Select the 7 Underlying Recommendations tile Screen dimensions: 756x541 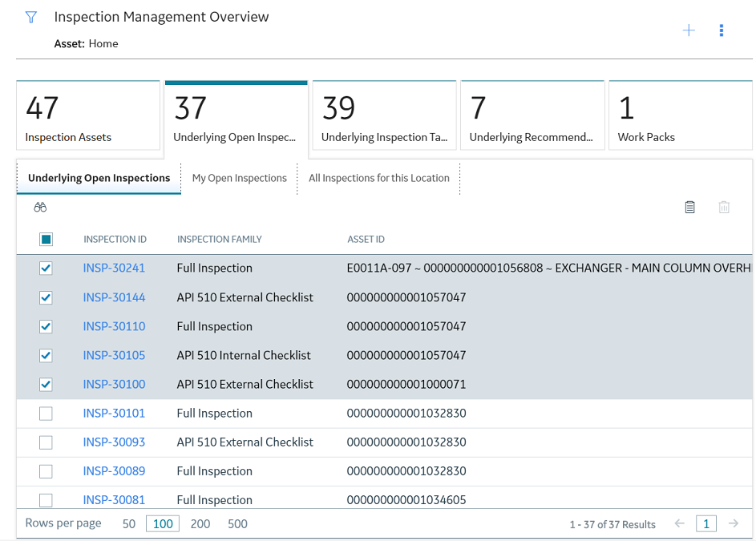coord(532,115)
